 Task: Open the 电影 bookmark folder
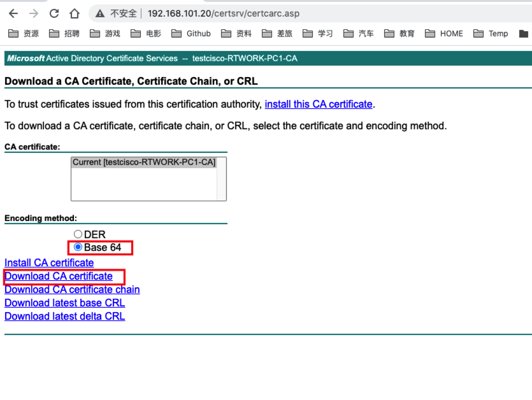click(146, 33)
